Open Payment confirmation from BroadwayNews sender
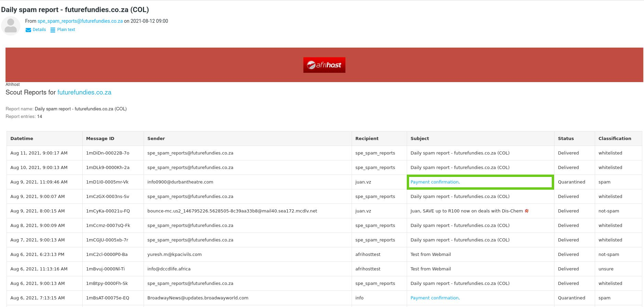Image resolution: width=644 pixels, height=307 pixels. [x=435, y=298]
